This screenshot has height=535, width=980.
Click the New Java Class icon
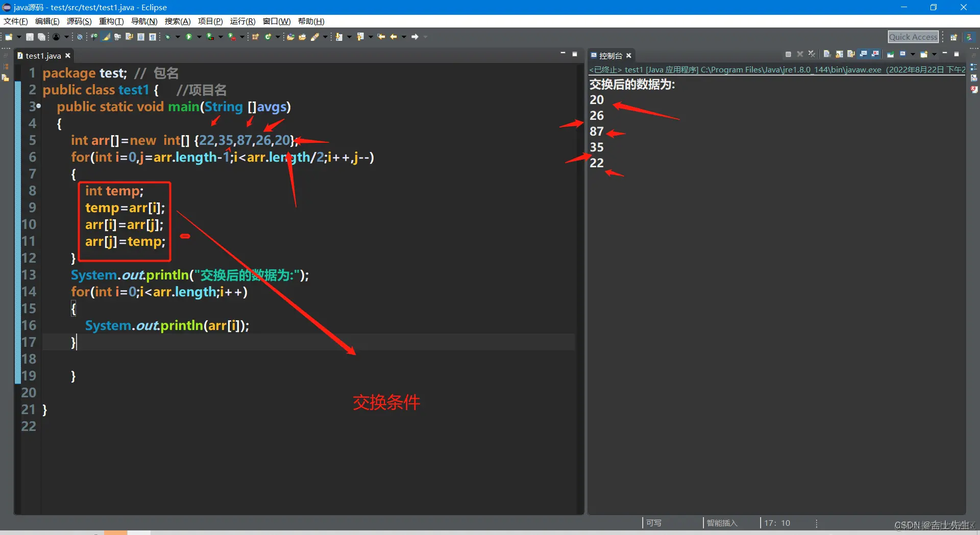pos(267,37)
